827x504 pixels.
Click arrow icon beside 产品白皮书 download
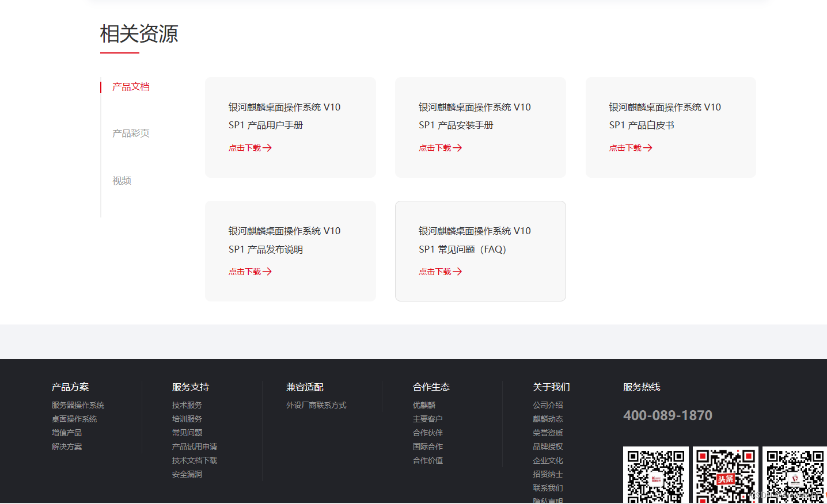pyautogui.click(x=648, y=148)
